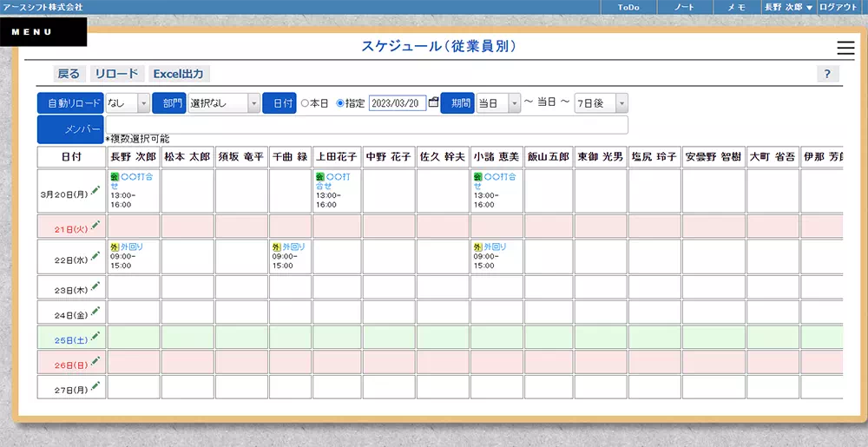Click yellow 外 icon in 小諸 恵美 column
Screen dimensions: 868x447
(478, 247)
